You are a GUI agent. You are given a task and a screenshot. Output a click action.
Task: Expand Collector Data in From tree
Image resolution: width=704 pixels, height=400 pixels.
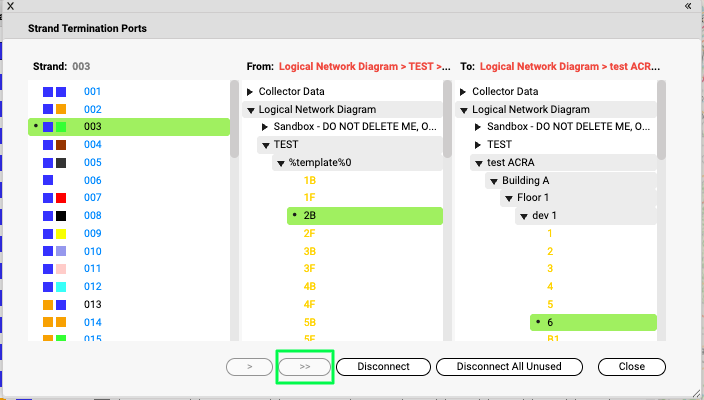pos(251,91)
